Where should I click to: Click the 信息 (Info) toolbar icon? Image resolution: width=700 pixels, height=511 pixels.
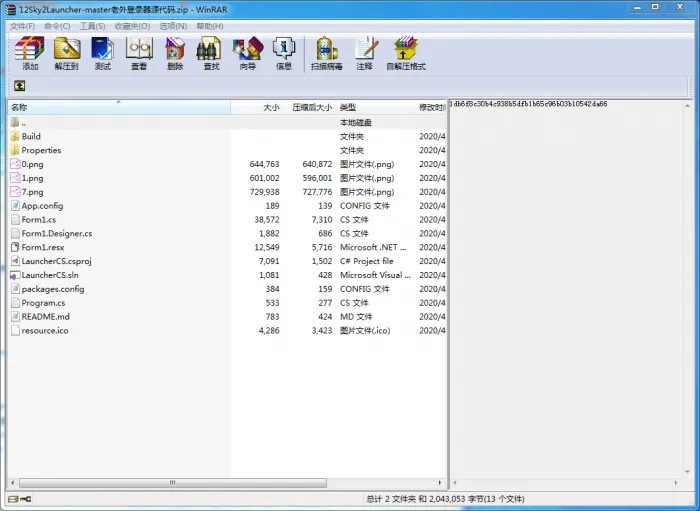coord(283,48)
